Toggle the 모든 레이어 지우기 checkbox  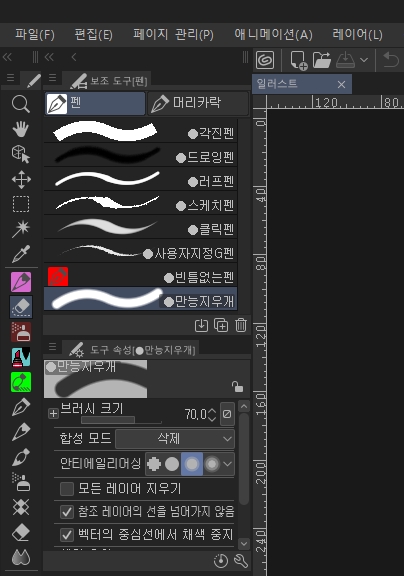[x=67, y=489]
